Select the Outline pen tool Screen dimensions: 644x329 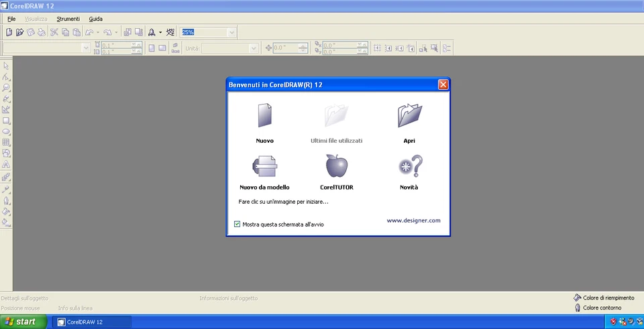point(6,200)
